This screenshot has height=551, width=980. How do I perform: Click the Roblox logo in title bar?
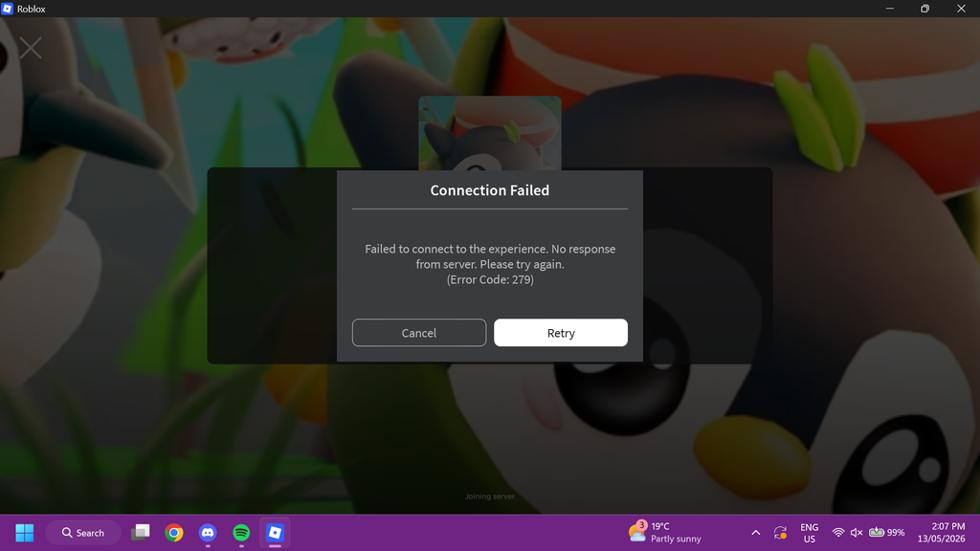click(8, 9)
